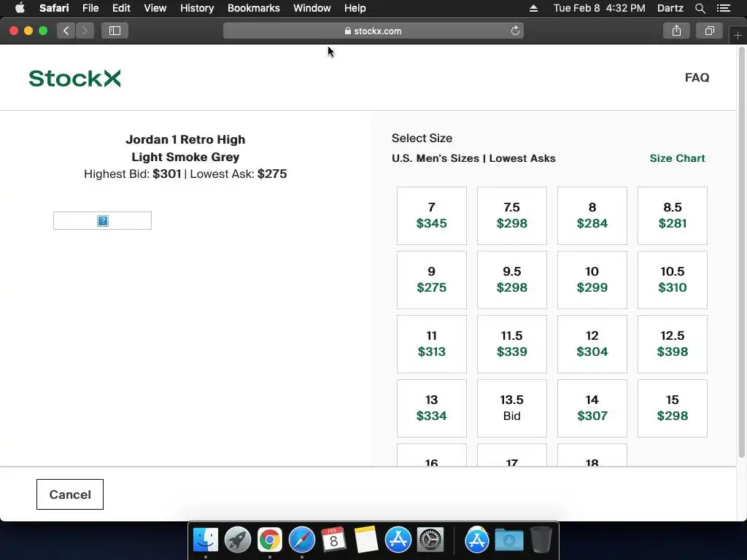This screenshot has height=560, width=747.
Task: Open Downloads folder in Dock
Action: coord(508,540)
